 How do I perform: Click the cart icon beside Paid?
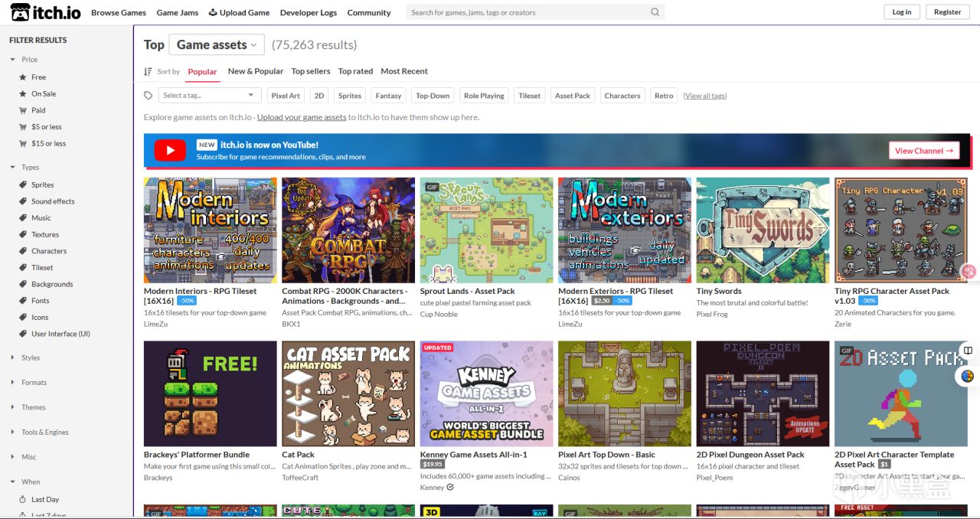pyautogui.click(x=23, y=110)
